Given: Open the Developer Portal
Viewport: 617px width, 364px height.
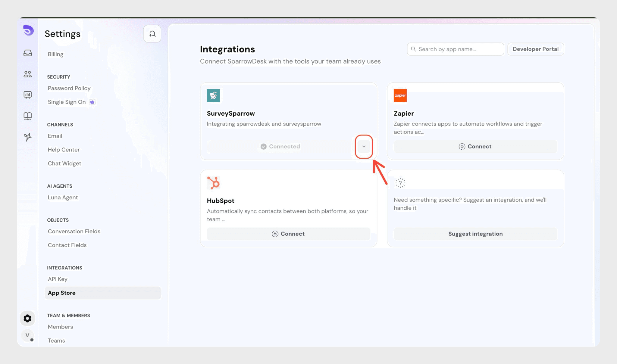Looking at the screenshot, I should 535,49.
